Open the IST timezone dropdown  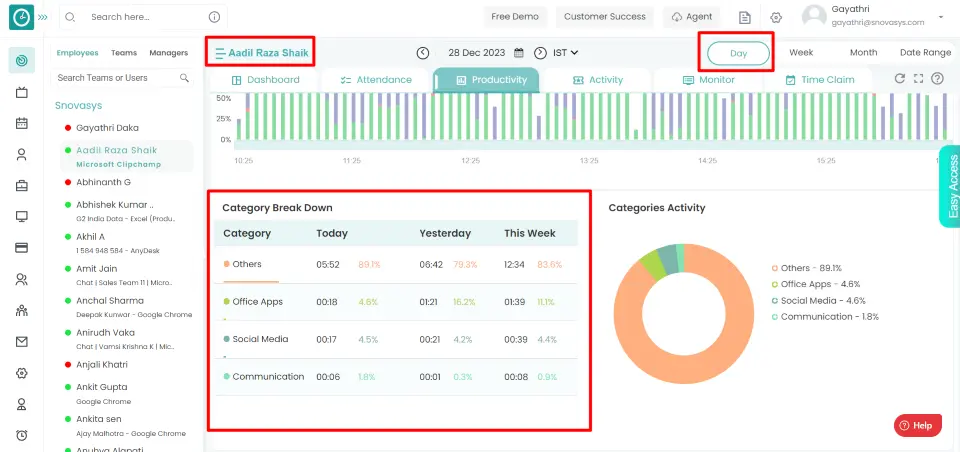pos(565,53)
